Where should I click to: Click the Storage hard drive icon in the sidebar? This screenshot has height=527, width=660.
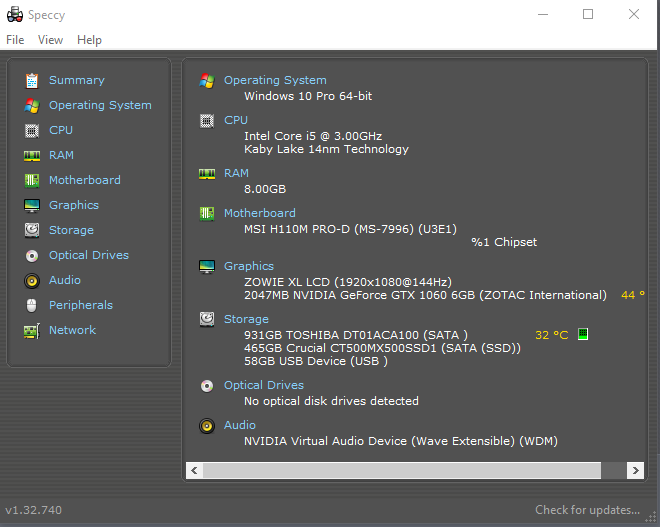(x=32, y=230)
